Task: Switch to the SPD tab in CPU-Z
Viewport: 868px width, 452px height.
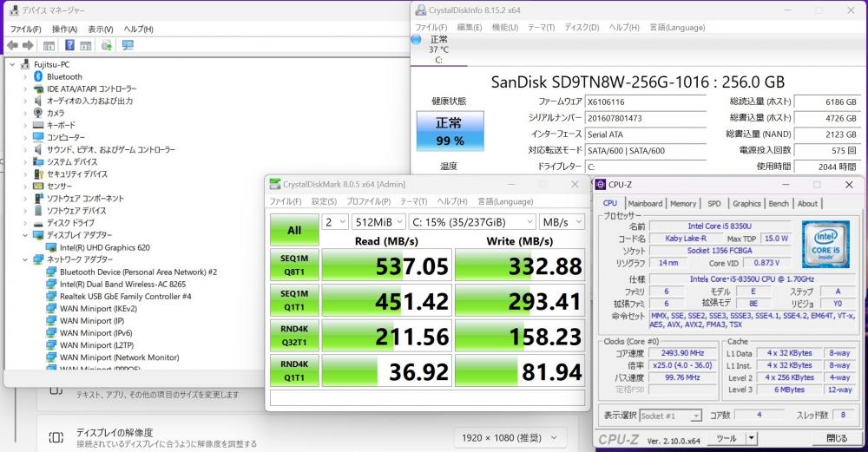Action: (714, 204)
